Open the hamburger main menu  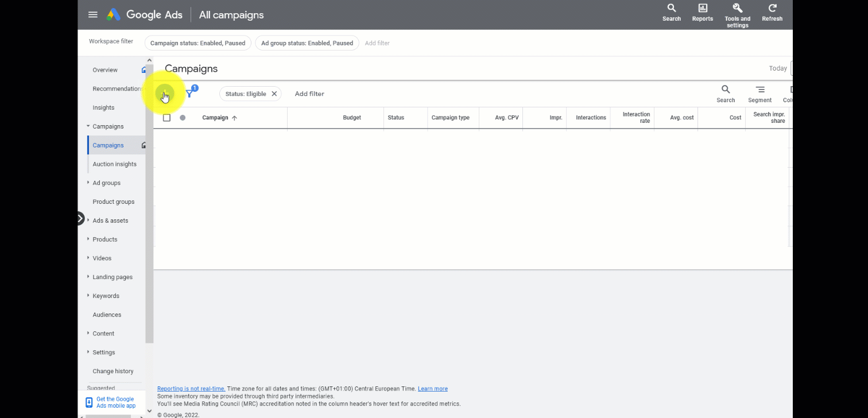tap(93, 15)
